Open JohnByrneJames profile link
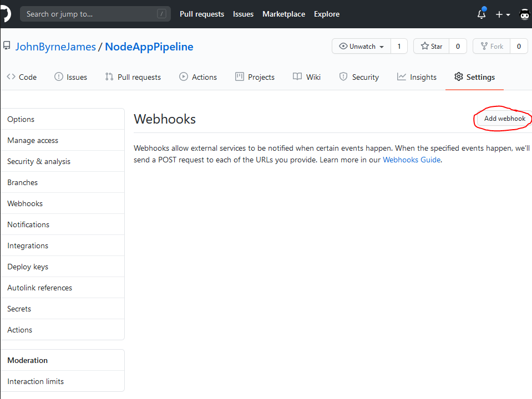This screenshot has width=532, height=399. [55, 47]
